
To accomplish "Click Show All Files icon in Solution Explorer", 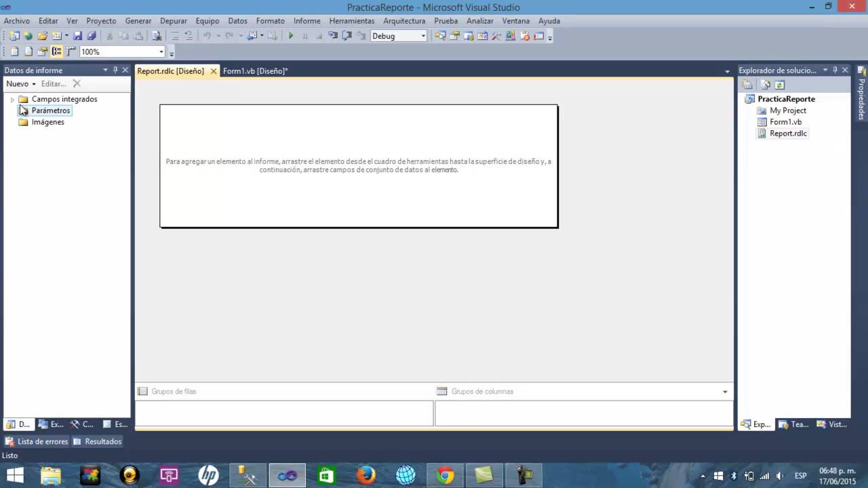I will pyautogui.click(x=766, y=85).
